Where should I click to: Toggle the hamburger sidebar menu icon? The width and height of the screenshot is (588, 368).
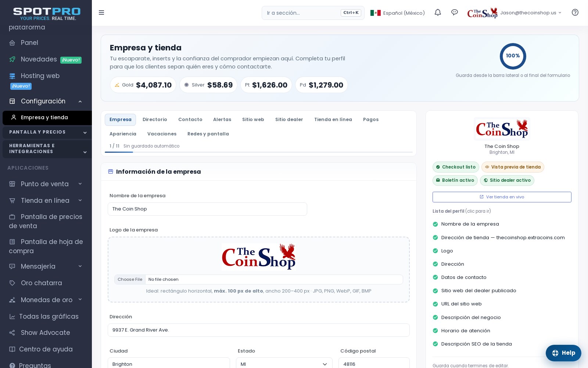pos(101,13)
